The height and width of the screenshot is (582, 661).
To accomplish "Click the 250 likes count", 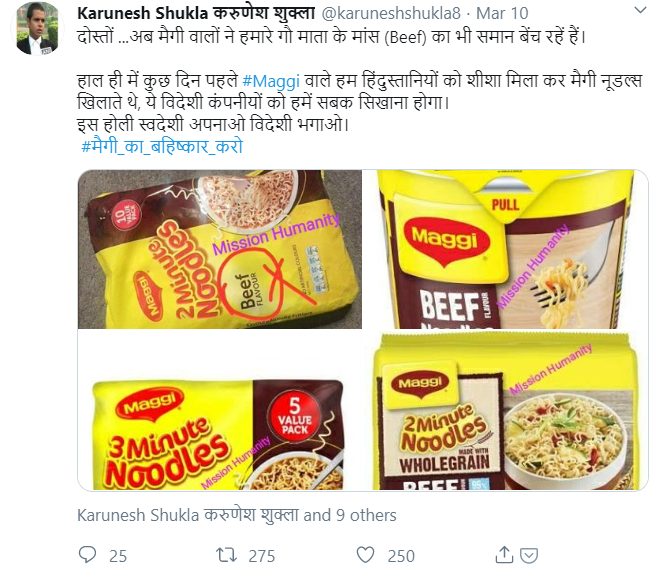I will [401, 556].
